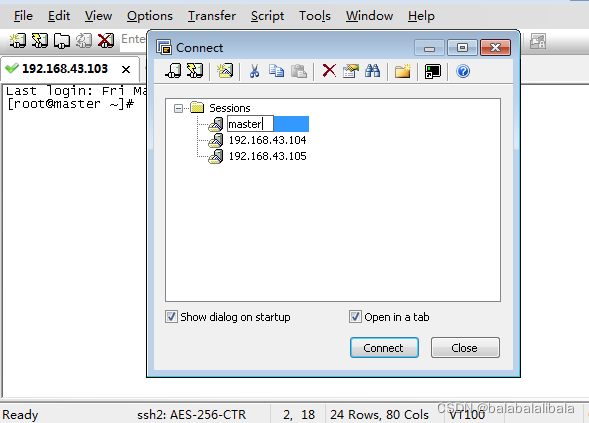
Task: Click the terminal prompt [root@master ~]#
Action: (x=70, y=104)
